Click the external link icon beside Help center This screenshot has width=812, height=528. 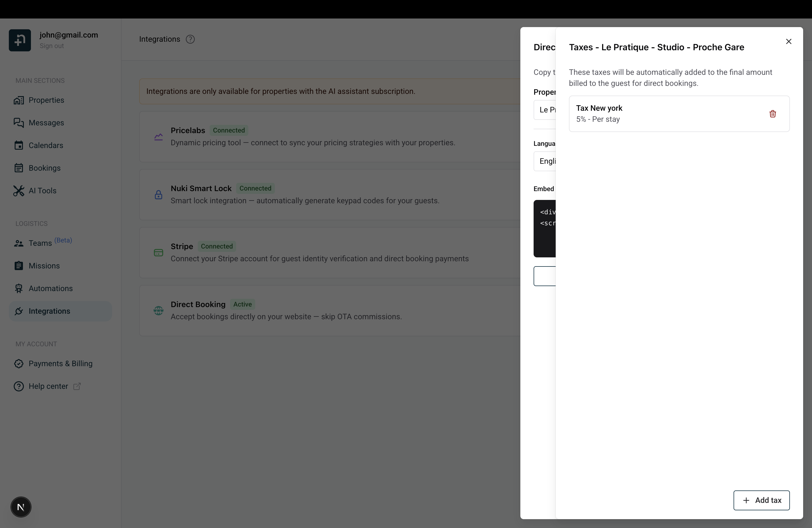pyautogui.click(x=77, y=386)
